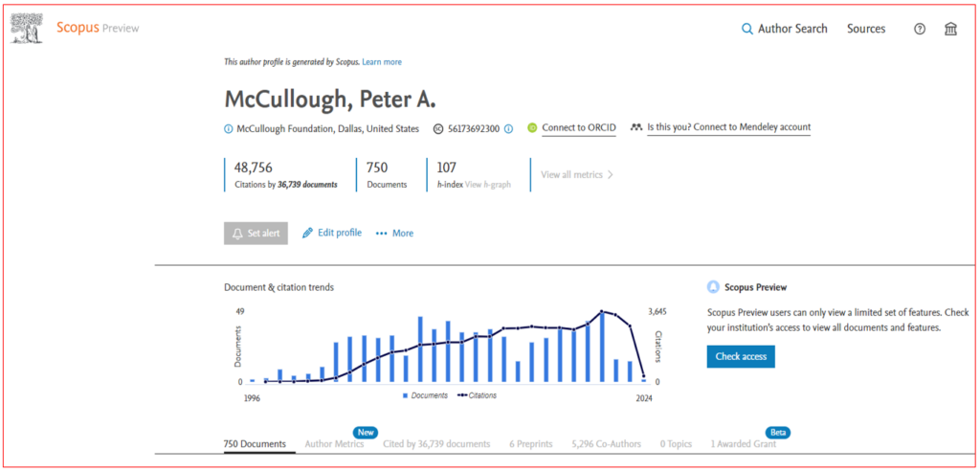This screenshot has width=980, height=471.
Task: Click the institution building icon
Action: [950, 29]
